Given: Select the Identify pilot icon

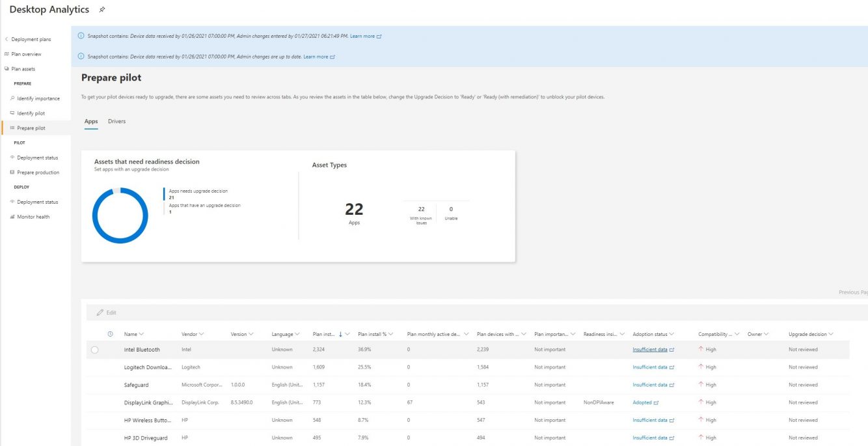Looking at the screenshot, I should coord(13,113).
